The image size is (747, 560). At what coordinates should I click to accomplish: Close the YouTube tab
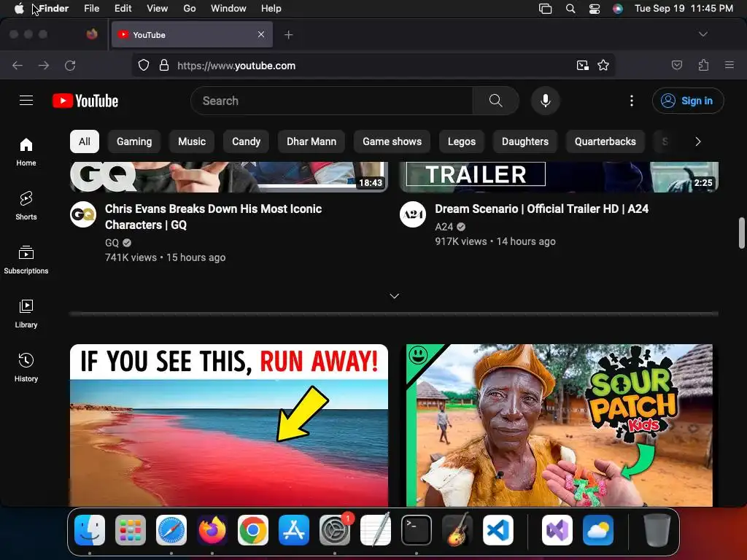[261, 34]
